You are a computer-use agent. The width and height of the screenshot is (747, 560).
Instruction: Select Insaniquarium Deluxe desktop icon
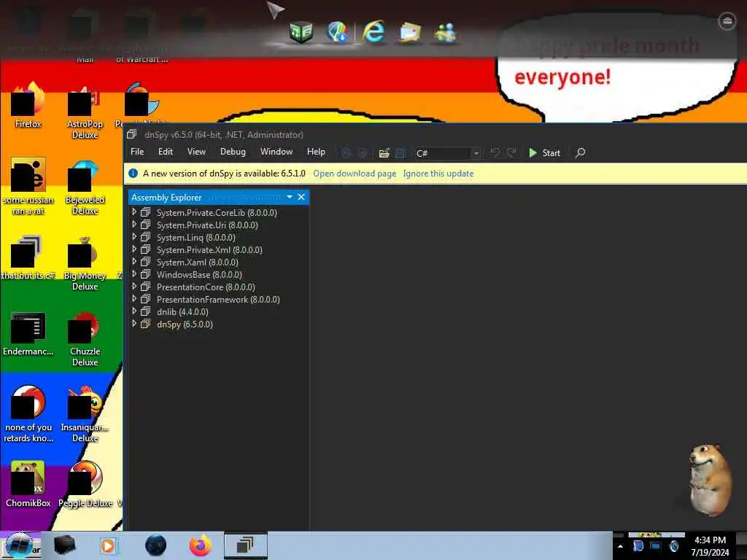85,415
